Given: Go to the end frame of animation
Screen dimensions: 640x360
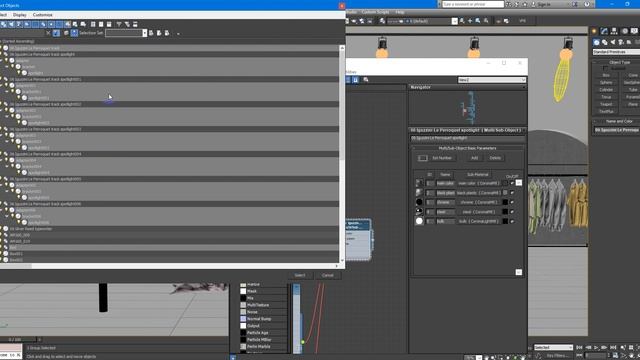Looking at the screenshot, I should [613, 348].
